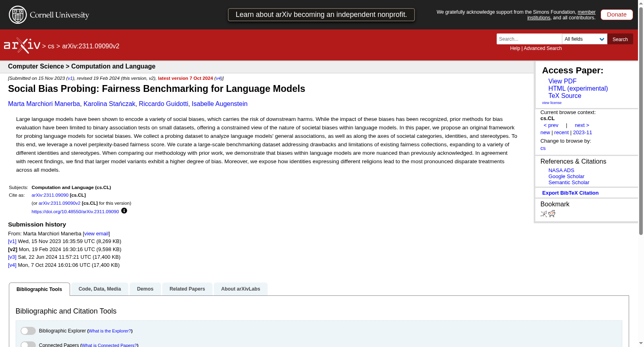Go to the next paper link
The height and width of the screenshot is (347, 644).
[582, 125]
